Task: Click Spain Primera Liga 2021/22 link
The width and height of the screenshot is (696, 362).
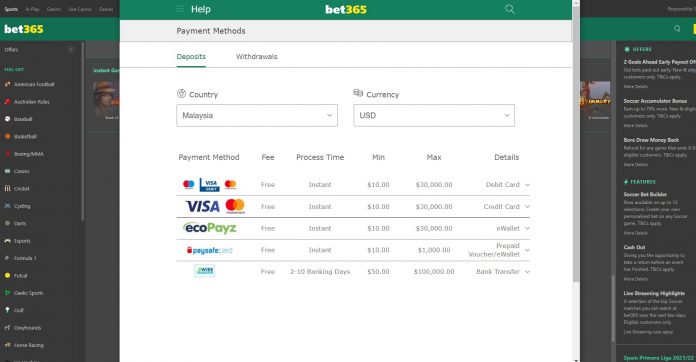Action: click(x=659, y=358)
